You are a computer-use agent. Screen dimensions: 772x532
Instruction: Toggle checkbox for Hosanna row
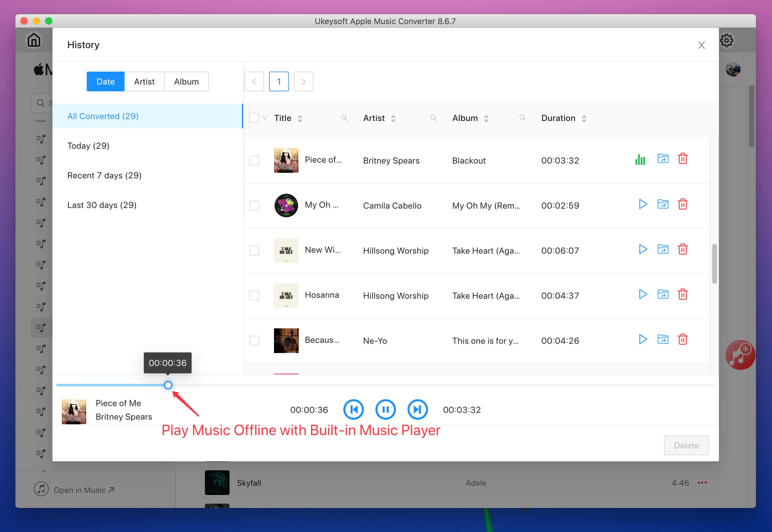point(255,295)
